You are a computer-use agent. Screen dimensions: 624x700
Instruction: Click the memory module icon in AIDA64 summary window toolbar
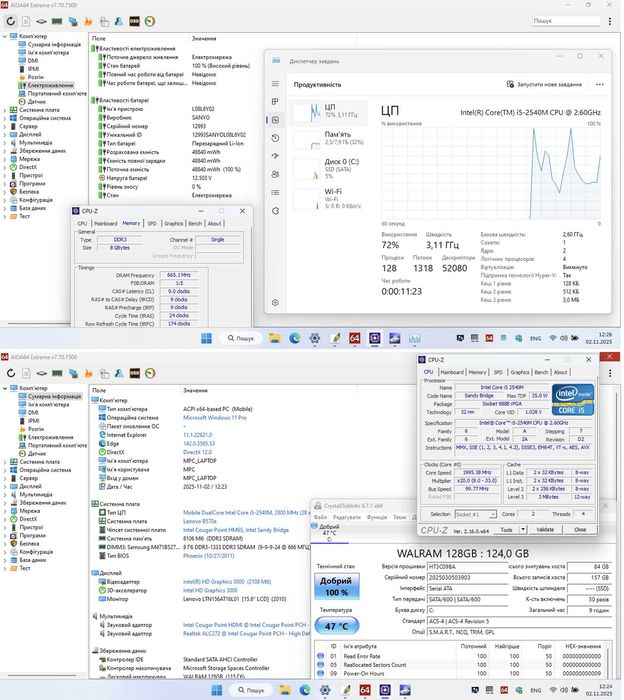coord(57,373)
